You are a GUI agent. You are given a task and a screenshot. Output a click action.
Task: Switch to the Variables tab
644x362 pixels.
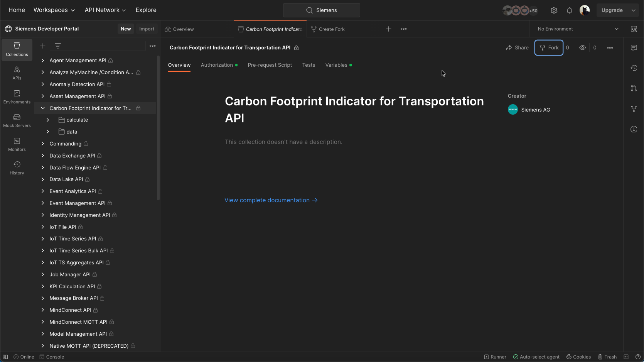tap(338, 65)
